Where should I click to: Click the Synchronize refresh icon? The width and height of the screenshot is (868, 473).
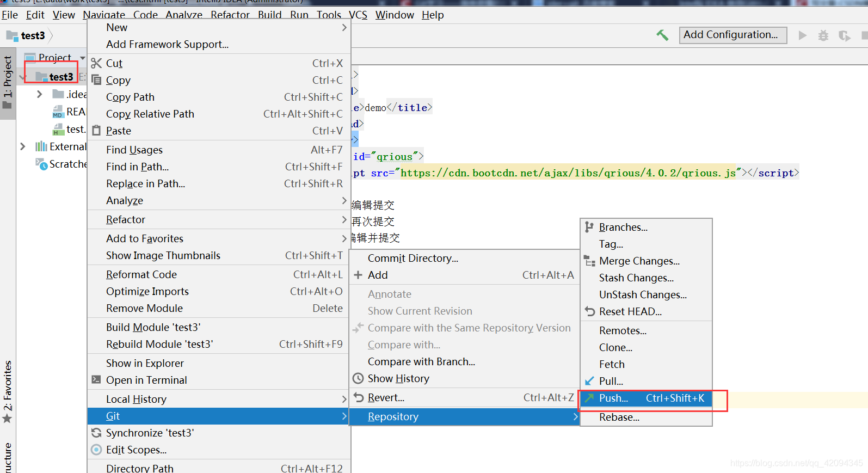click(x=96, y=433)
